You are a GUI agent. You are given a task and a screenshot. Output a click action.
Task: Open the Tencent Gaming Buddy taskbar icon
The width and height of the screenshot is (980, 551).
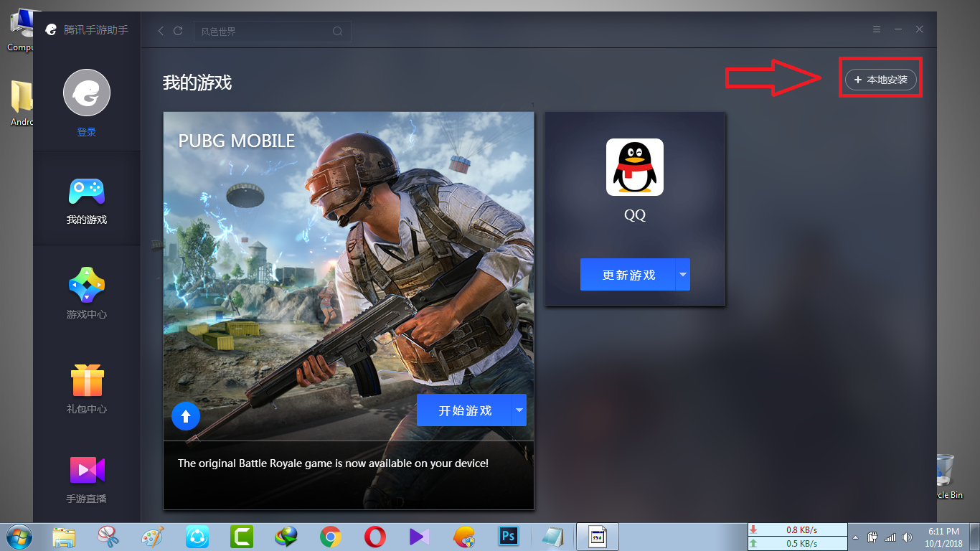464,537
